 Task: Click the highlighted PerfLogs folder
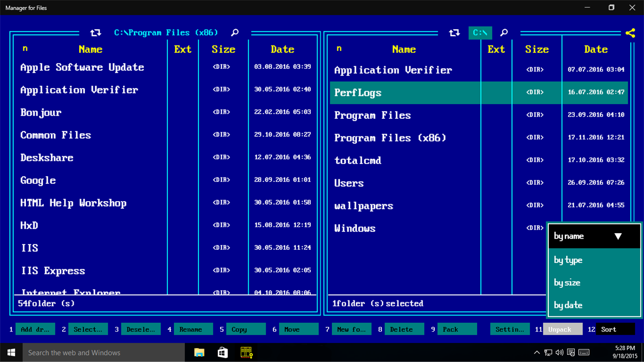tap(479, 93)
